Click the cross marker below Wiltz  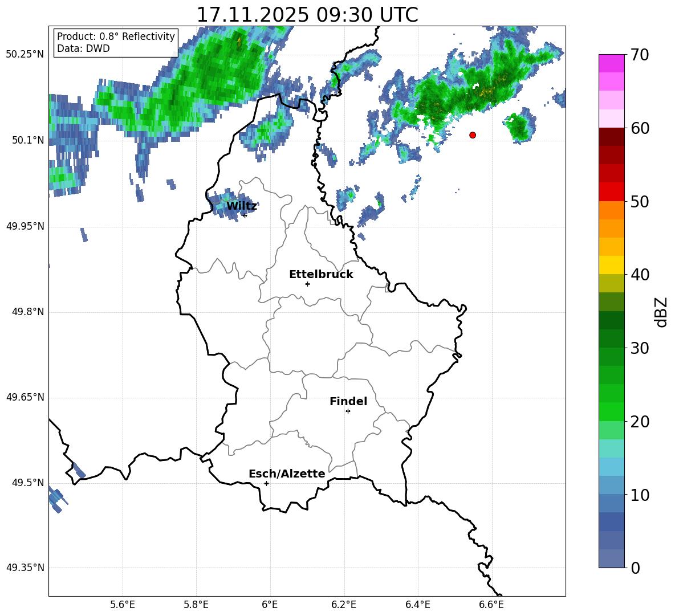245,215
